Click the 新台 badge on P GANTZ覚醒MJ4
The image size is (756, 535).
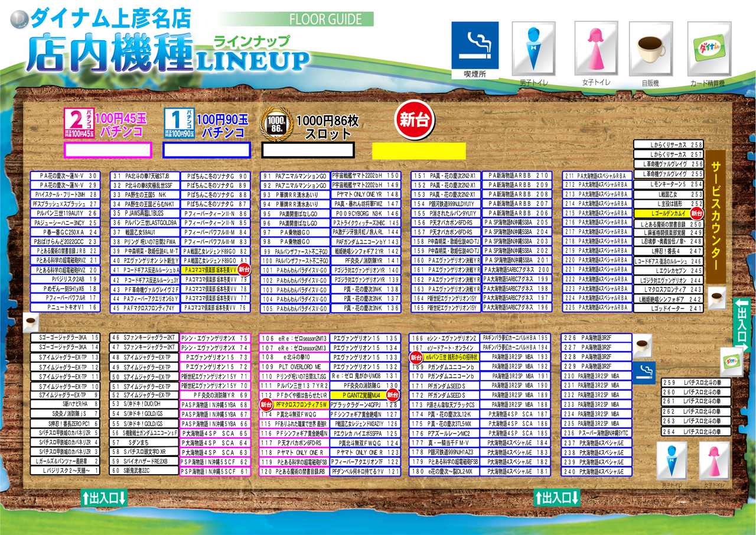tap(393, 395)
